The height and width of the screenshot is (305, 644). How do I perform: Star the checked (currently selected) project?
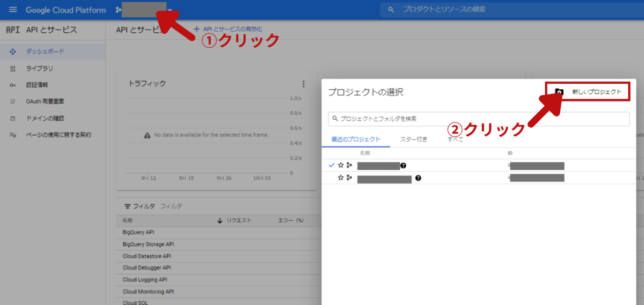click(x=341, y=165)
